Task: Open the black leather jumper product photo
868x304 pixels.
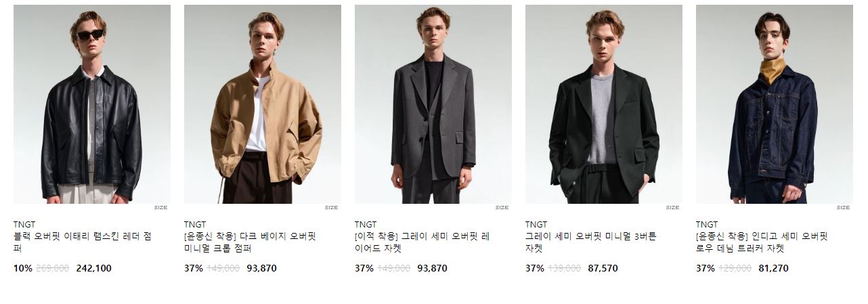Action: click(x=92, y=104)
